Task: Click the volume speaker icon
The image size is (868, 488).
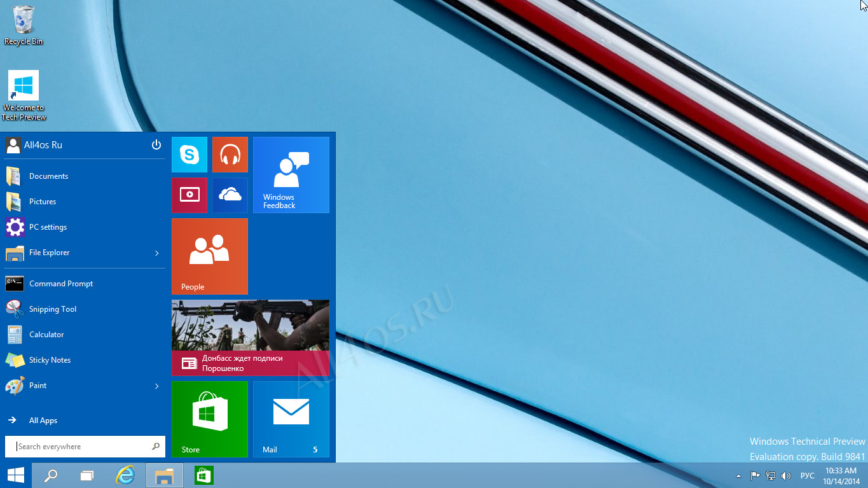Action: 786,475
